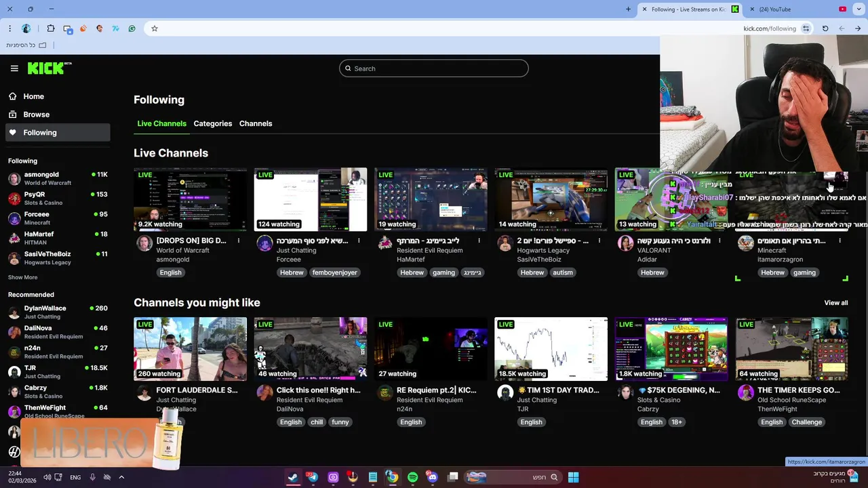
Task: Click asmongold channel avatar under stream card
Action: pyautogui.click(x=144, y=243)
